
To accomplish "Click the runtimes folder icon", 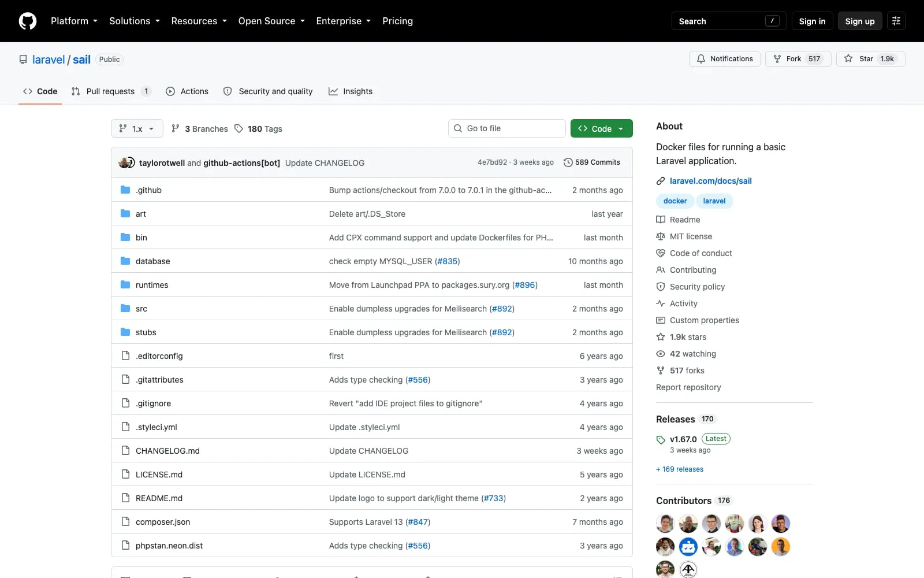I will 125,284.
